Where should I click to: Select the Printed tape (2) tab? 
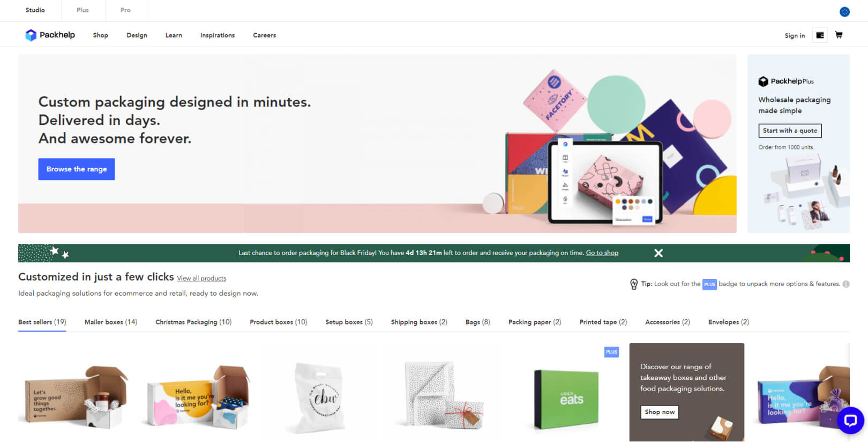(603, 322)
